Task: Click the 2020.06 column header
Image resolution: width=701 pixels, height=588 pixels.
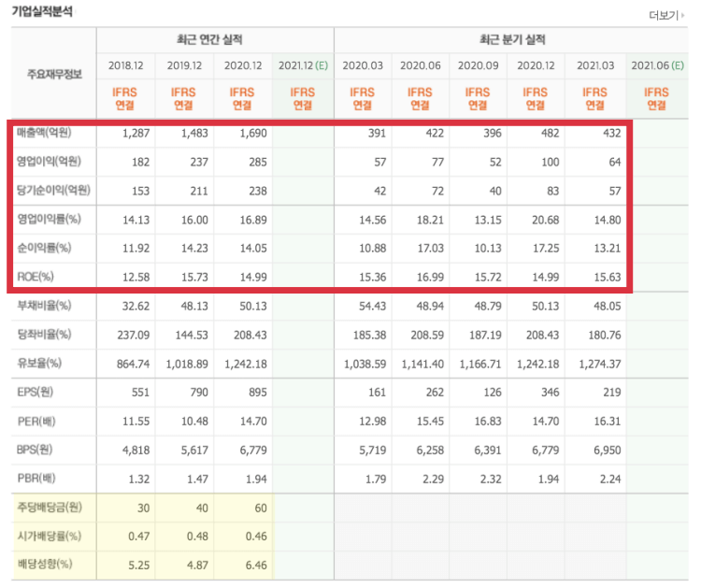Action: 421,65
